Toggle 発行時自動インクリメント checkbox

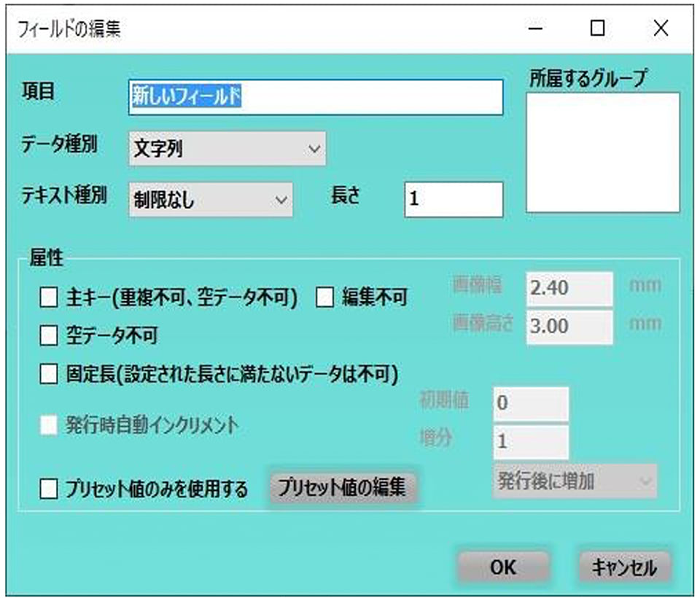[x=48, y=426]
